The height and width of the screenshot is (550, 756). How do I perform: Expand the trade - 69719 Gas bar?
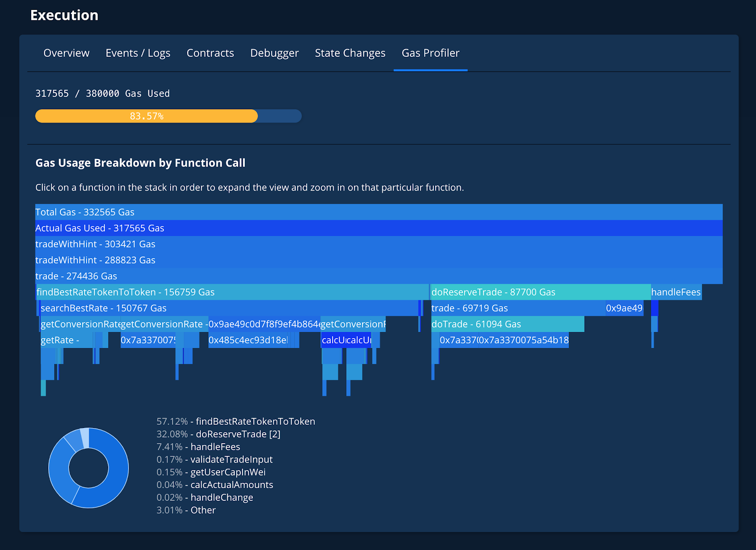tap(518, 308)
